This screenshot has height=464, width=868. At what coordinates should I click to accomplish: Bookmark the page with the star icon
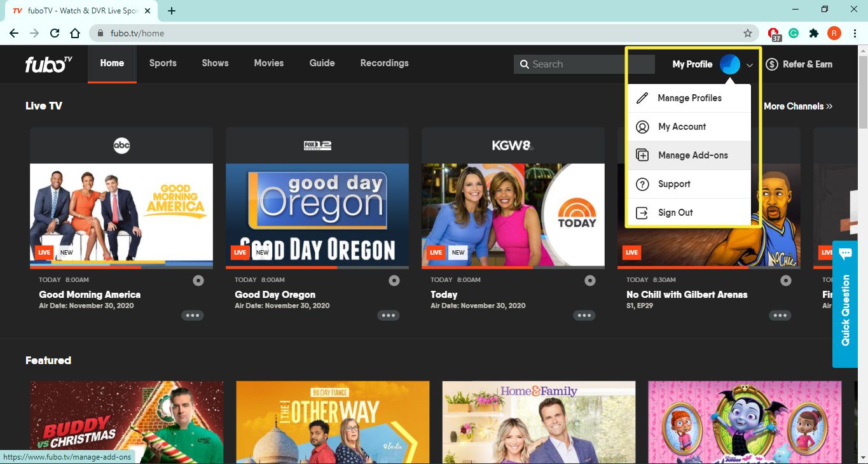point(748,33)
